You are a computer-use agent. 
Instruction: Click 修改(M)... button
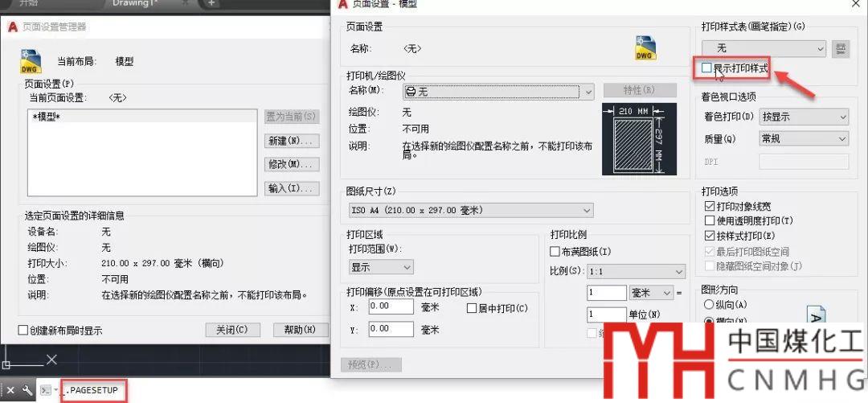293,165
